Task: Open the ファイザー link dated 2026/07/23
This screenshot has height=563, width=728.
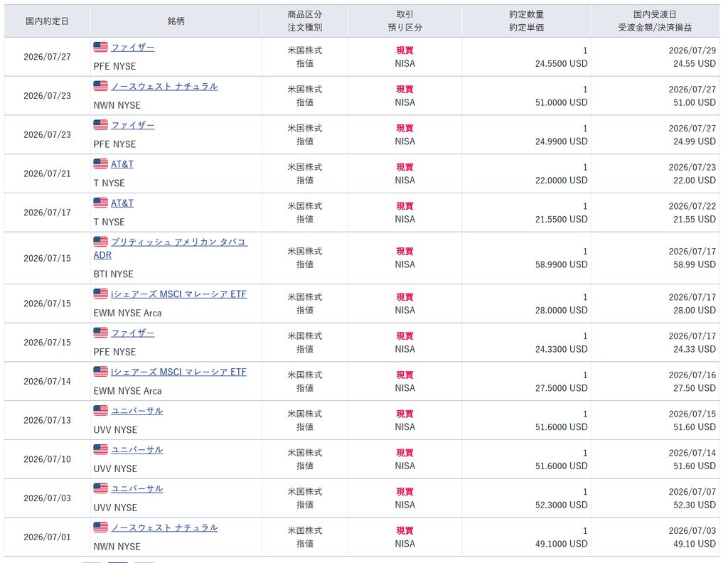Action: pyautogui.click(x=133, y=125)
